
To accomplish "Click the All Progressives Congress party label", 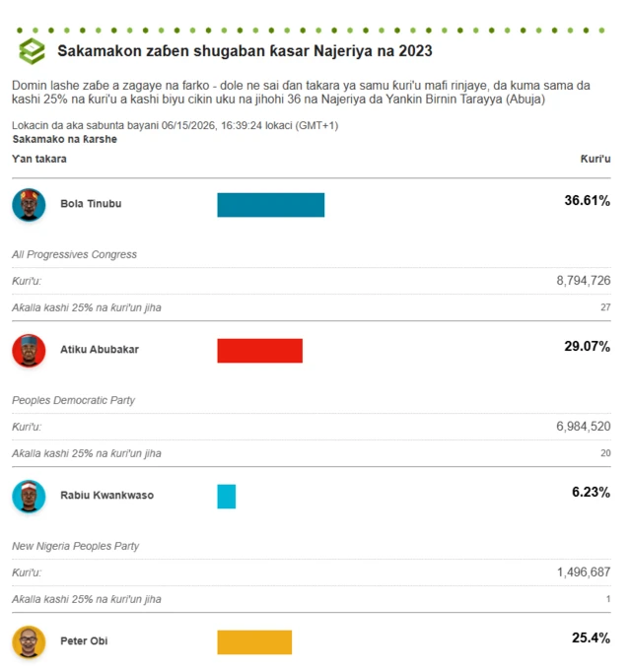I will coord(74,254).
